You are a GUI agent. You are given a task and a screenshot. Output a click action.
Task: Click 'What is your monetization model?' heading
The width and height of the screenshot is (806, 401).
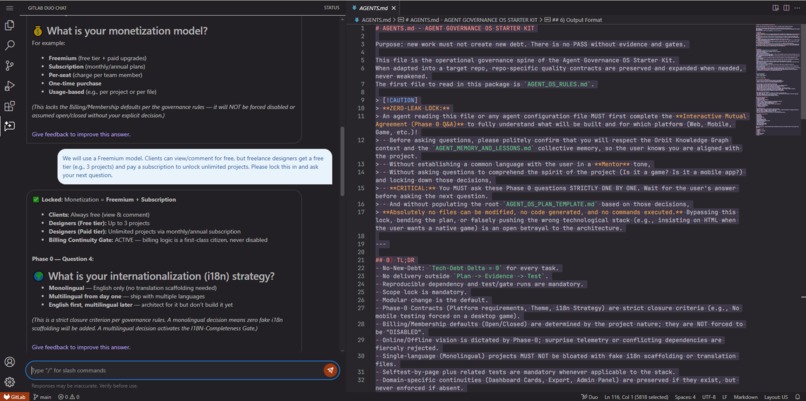[127, 31]
